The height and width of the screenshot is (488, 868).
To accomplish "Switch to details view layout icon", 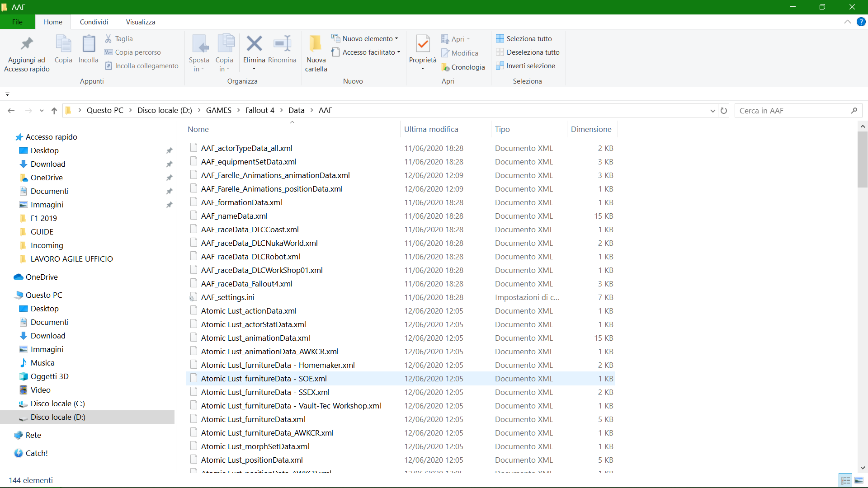I will [x=845, y=480].
